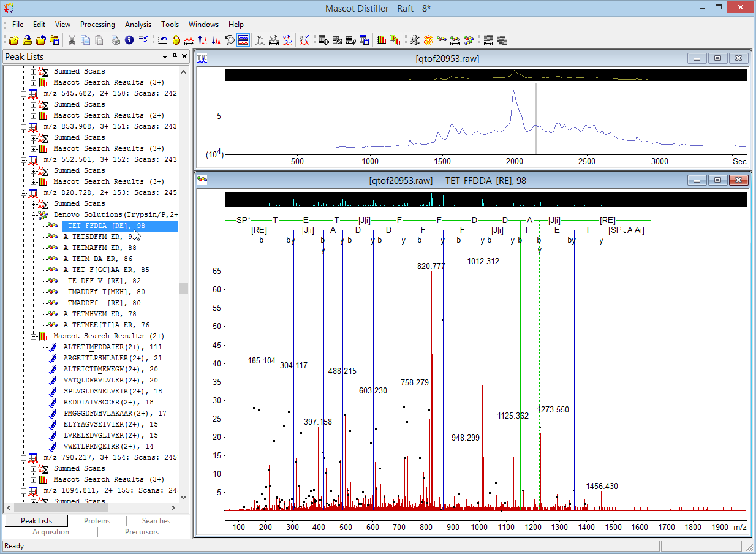The height and width of the screenshot is (554, 756).
Task: Click the grey scan marker in the chromatogram
Action: tap(536, 119)
